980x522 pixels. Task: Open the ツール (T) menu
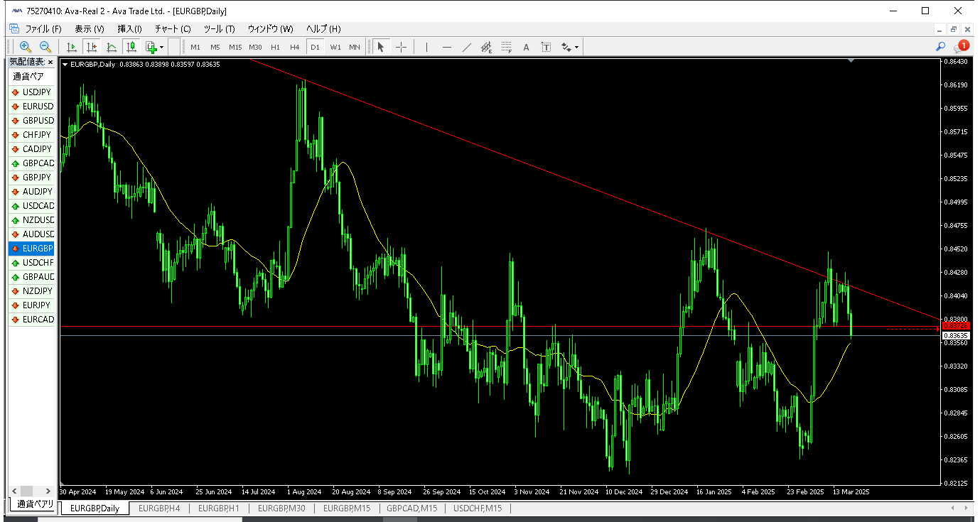219,29
